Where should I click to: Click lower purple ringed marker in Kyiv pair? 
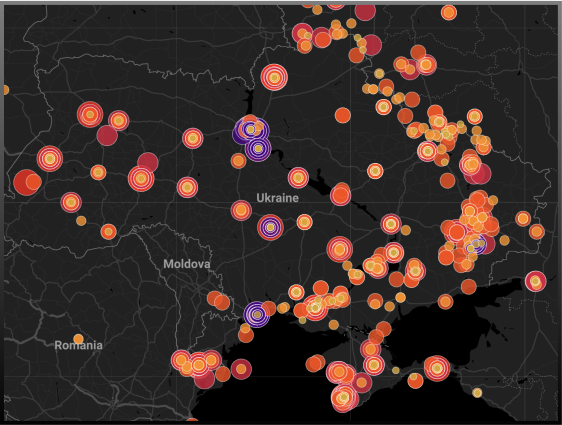click(x=258, y=148)
